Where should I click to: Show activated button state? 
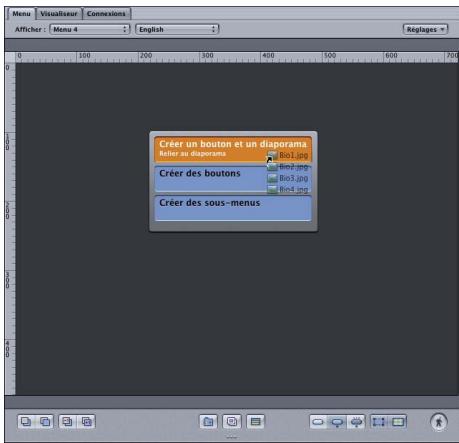(x=356, y=422)
